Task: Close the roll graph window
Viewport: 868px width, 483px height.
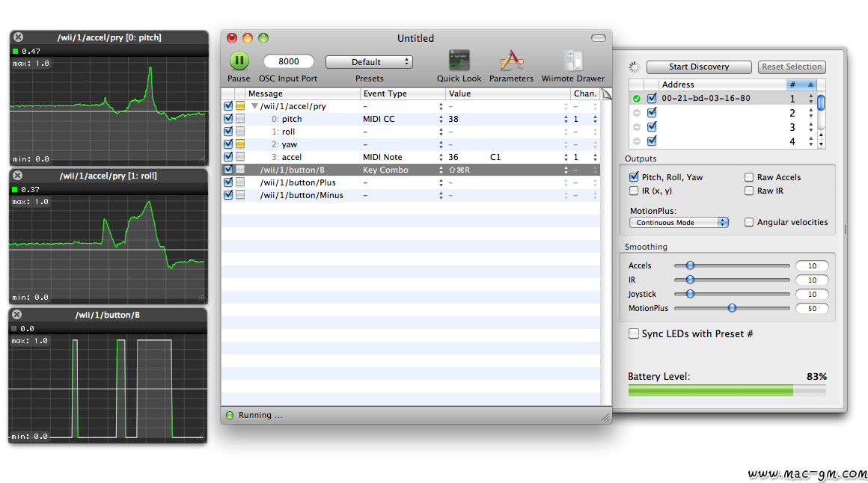Action: [x=18, y=176]
